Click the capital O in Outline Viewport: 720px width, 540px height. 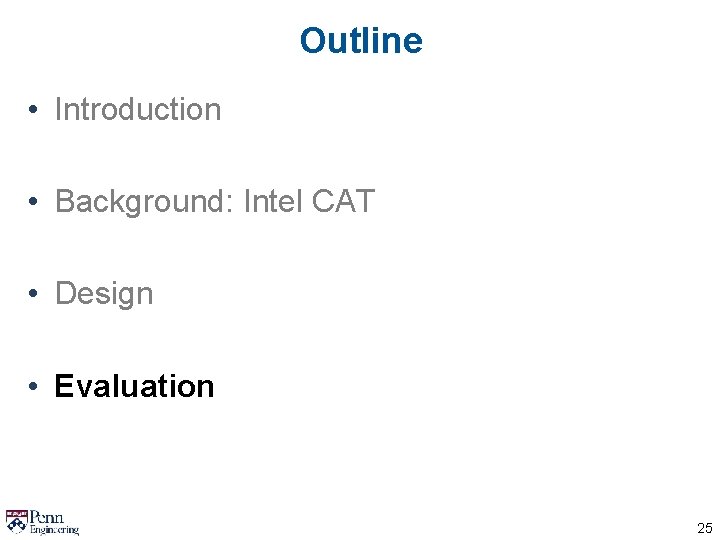313,41
